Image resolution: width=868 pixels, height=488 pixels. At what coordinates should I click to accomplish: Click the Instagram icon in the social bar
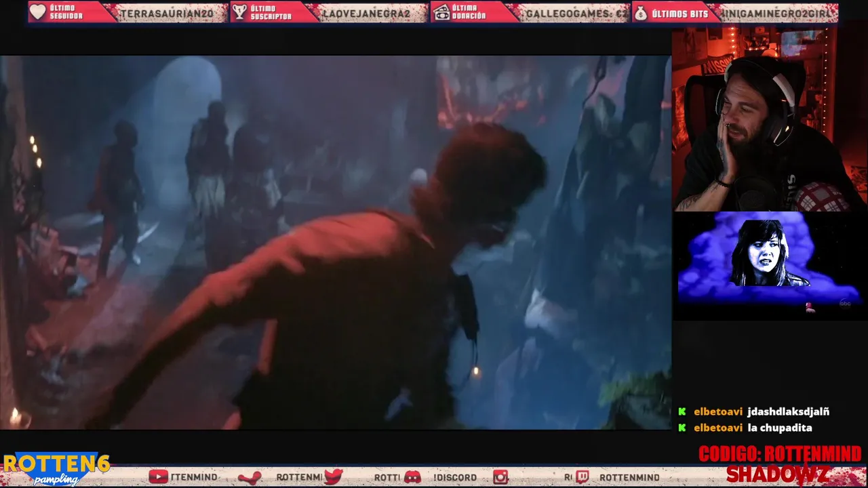pyautogui.click(x=500, y=477)
